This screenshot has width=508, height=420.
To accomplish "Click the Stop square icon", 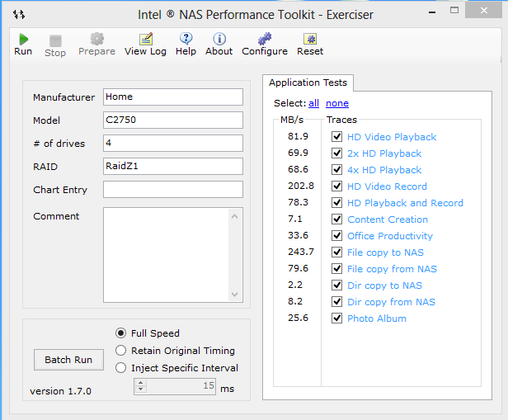I will click(x=55, y=40).
